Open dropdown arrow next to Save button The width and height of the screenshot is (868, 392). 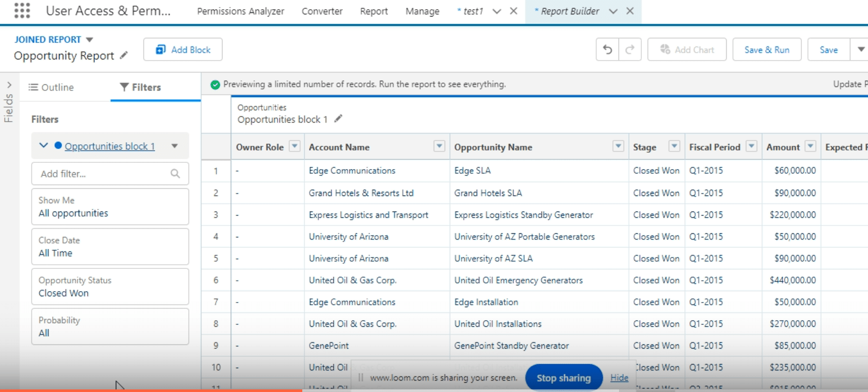click(861, 50)
